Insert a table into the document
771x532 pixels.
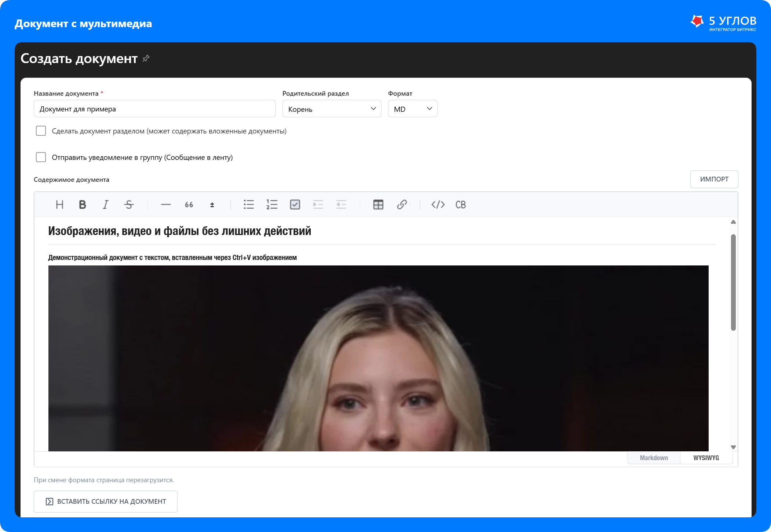pyautogui.click(x=378, y=205)
